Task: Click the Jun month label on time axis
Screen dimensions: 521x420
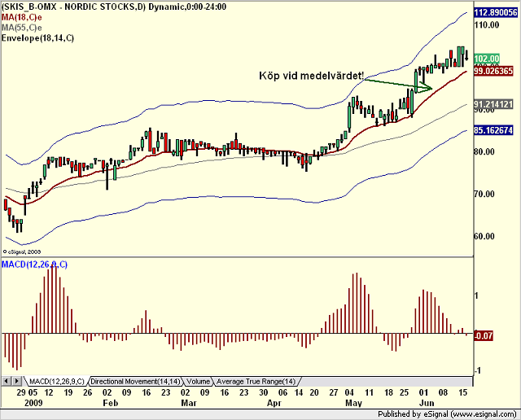Action: tap(427, 403)
